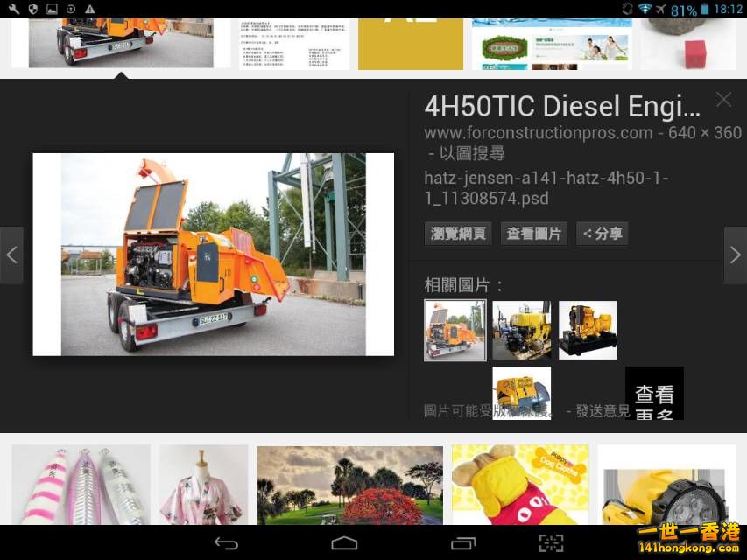Open the green webpage with family result thumbnail
This screenshot has width=747, height=560.
552,45
